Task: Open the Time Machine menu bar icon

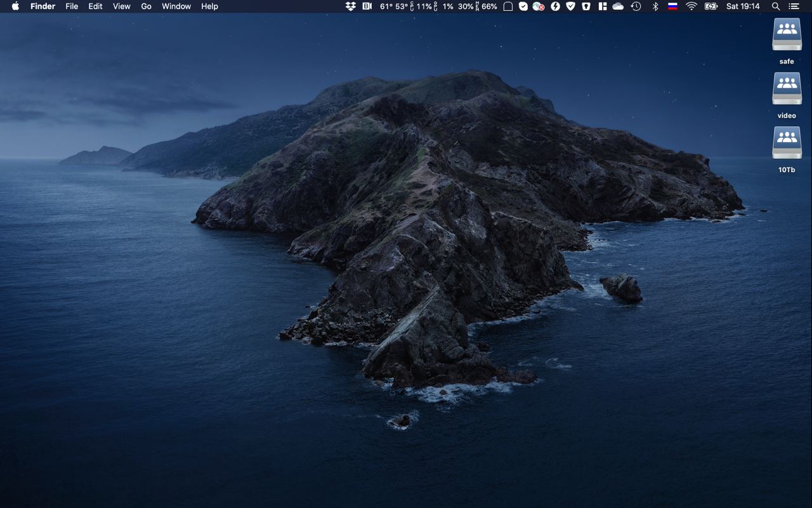Action: point(636,6)
